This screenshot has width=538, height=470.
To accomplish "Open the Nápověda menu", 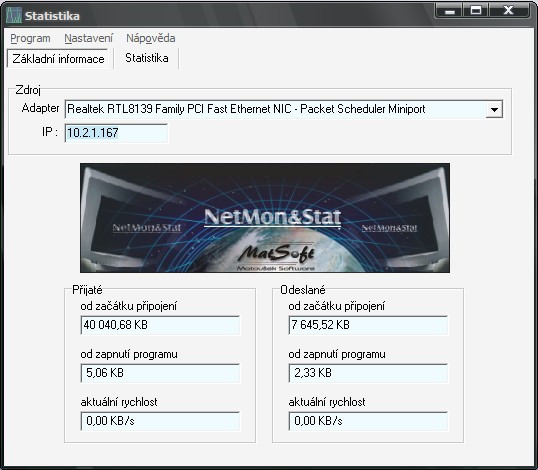I will click(151, 38).
